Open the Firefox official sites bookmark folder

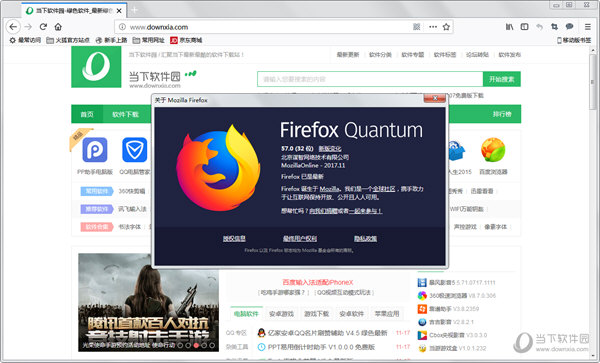(68, 40)
